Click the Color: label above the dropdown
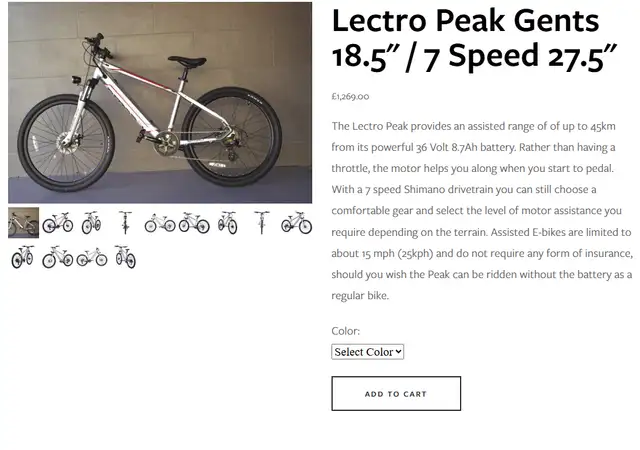The width and height of the screenshot is (640, 450). pyautogui.click(x=346, y=331)
